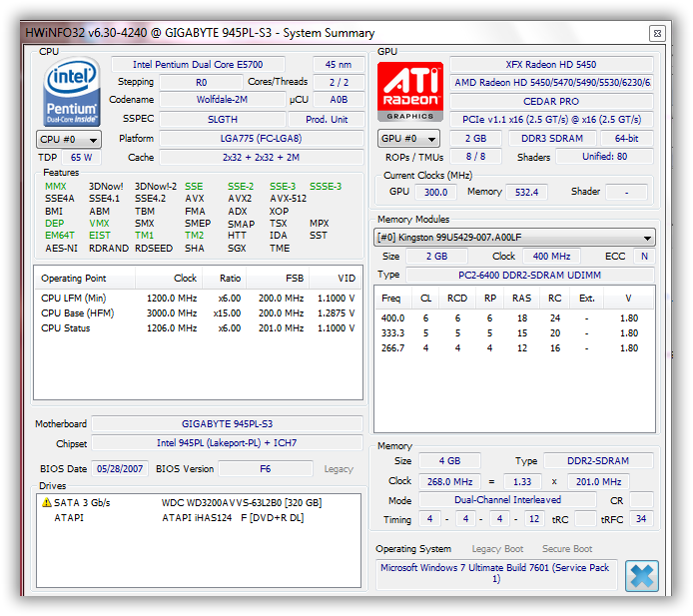Open the CPU #0 selector dropdown
Viewport: 693px width, 616px height.
69,140
